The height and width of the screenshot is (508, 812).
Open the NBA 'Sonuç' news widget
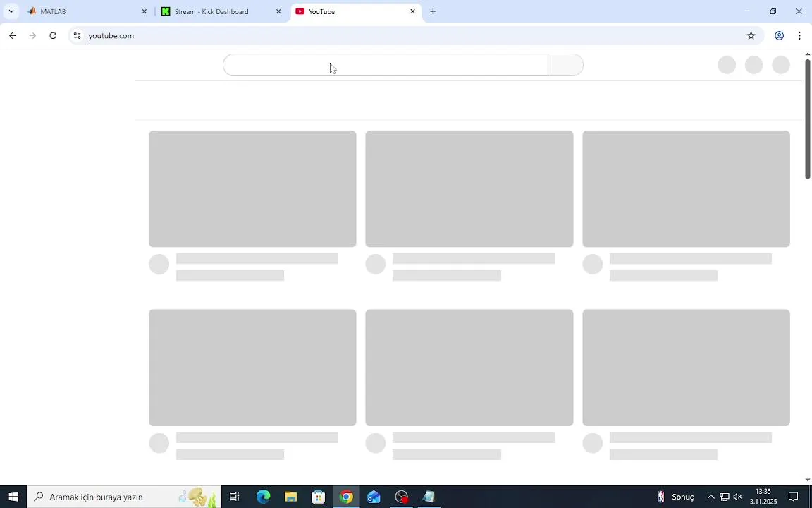coord(676,497)
